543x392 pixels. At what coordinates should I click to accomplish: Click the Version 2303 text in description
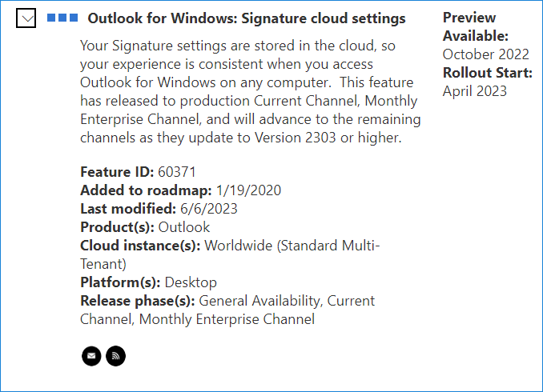[296, 138]
